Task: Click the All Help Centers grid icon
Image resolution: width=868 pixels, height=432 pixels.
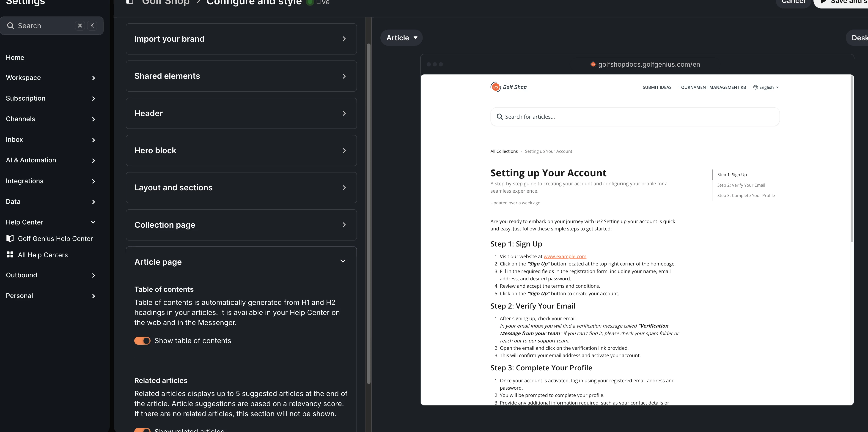Action: [10, 254]
